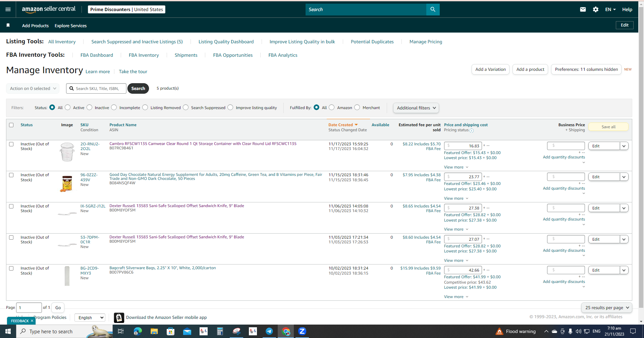Click the Cambro storage container thumbnail
644x338 pixels.
pos(67,152)
